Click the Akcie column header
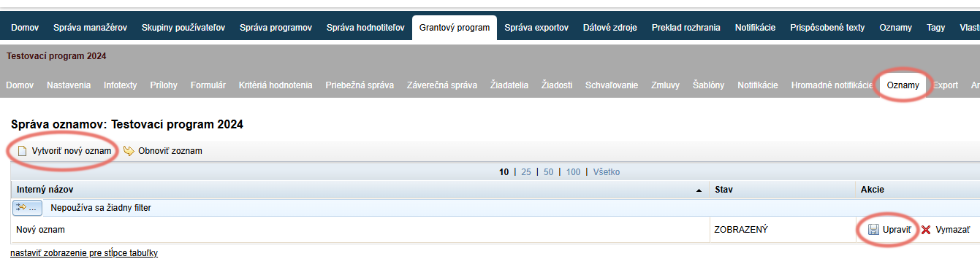 918,190
